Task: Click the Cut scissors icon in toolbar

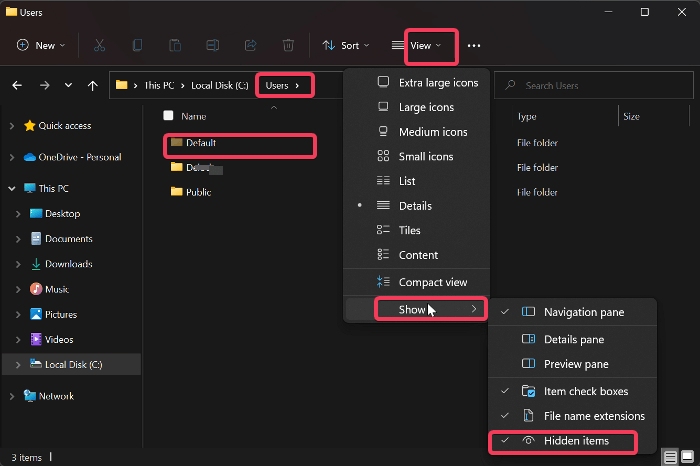Action: [99, 45]
